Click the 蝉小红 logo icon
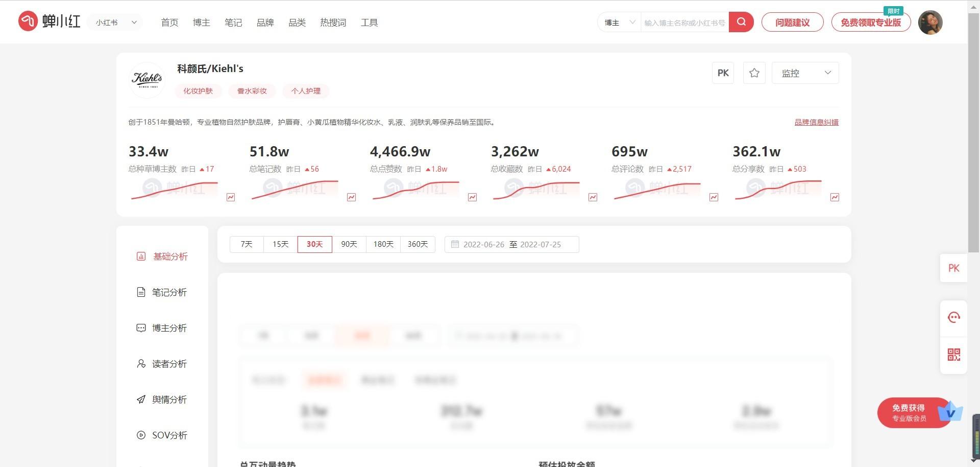Image resolution: width=980 pixels, height=467 pixels. click(28, 21)
